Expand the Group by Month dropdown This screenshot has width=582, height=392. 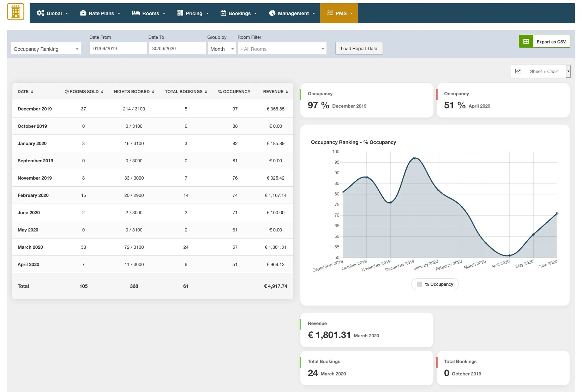coord(222,49)
